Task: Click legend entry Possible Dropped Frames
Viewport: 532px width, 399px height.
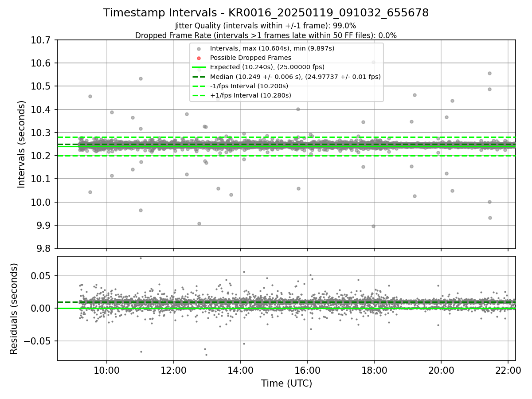Action: (x=250, y=58)
